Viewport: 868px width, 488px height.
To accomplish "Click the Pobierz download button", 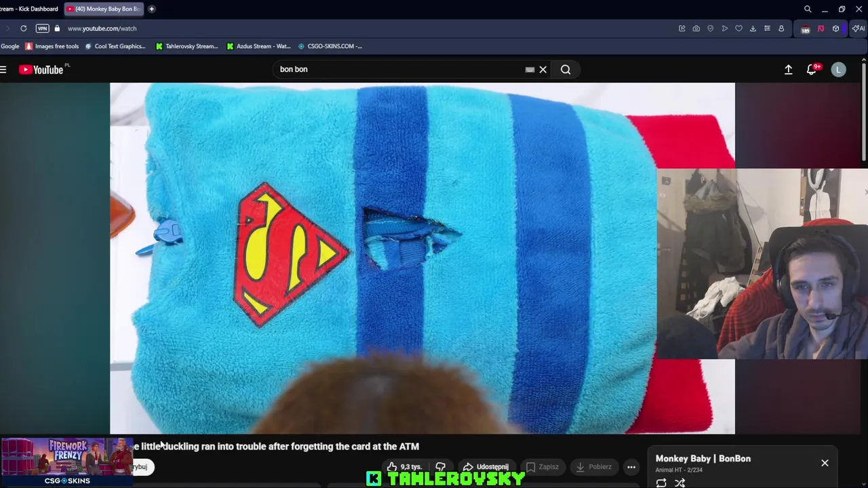I will [593, 467].
